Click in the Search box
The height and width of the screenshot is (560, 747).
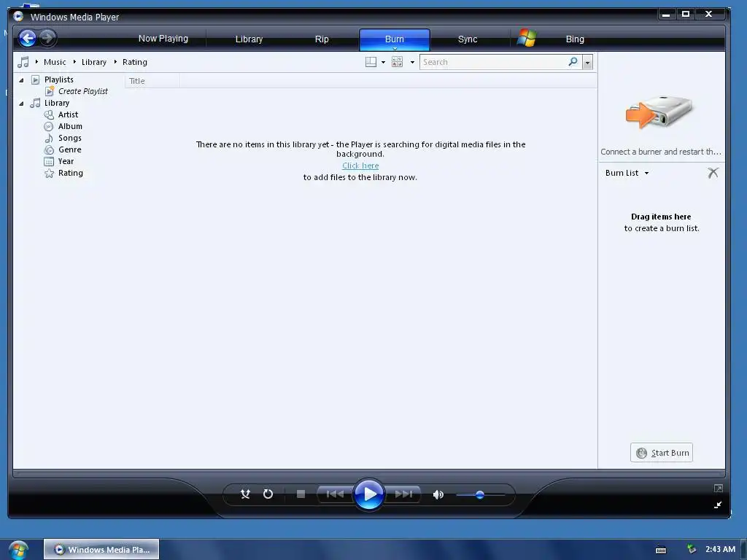pos(493,62)
